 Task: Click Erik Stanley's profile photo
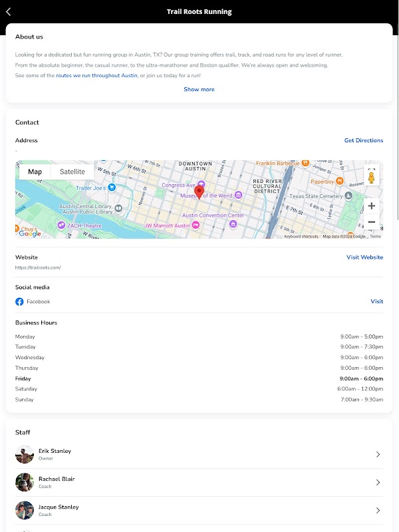[x=25, y=454]
